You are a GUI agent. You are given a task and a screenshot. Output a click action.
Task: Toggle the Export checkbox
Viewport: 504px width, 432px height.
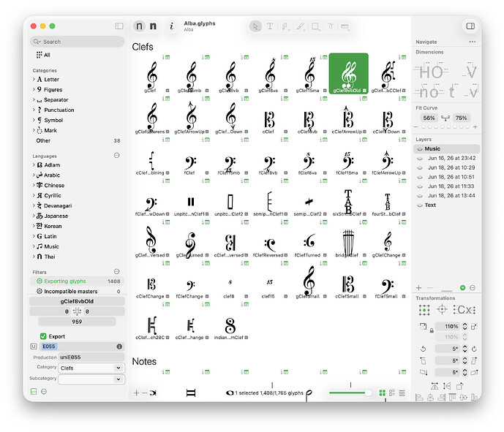43,336
